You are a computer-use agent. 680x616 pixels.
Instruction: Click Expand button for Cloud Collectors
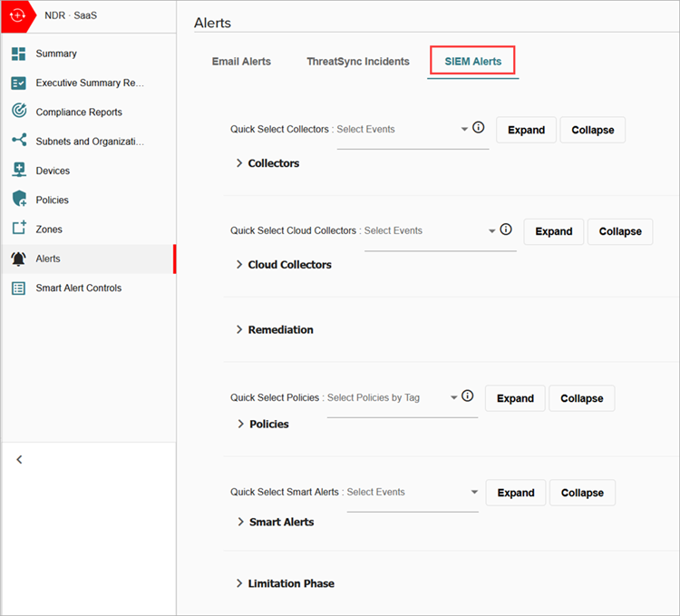pyautogui.click(x=553, y=231)
